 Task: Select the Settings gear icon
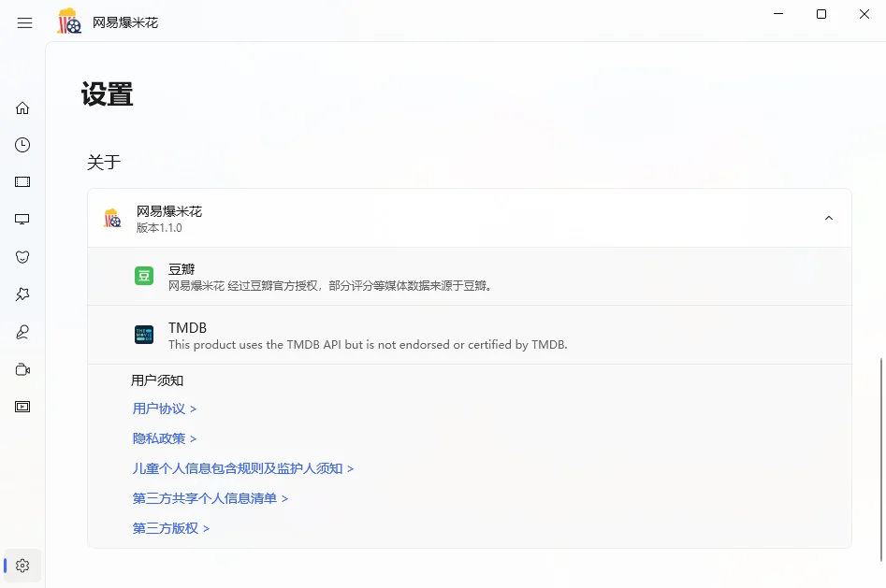pos(22,566)
